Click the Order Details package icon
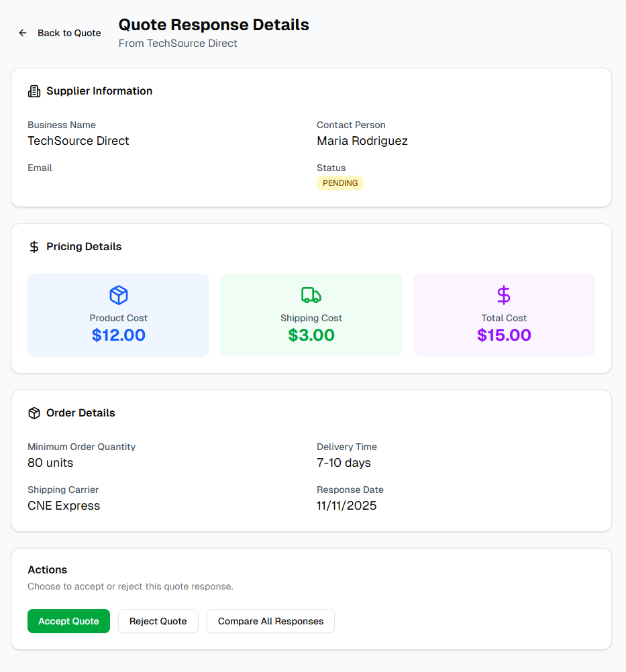 [34, 413]
